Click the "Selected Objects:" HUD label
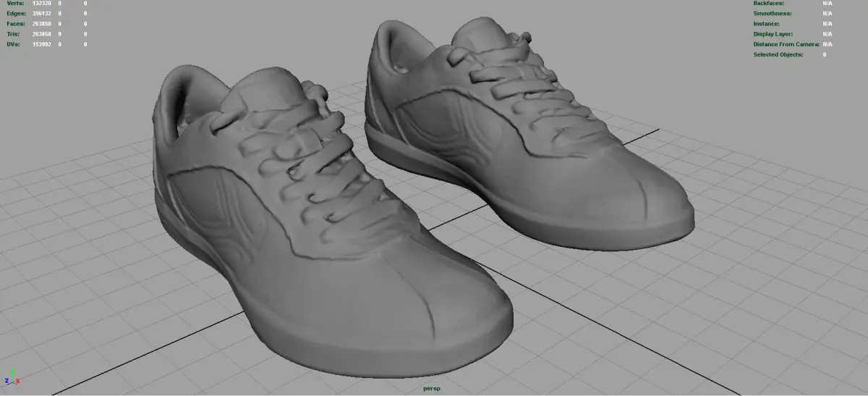 778,54
